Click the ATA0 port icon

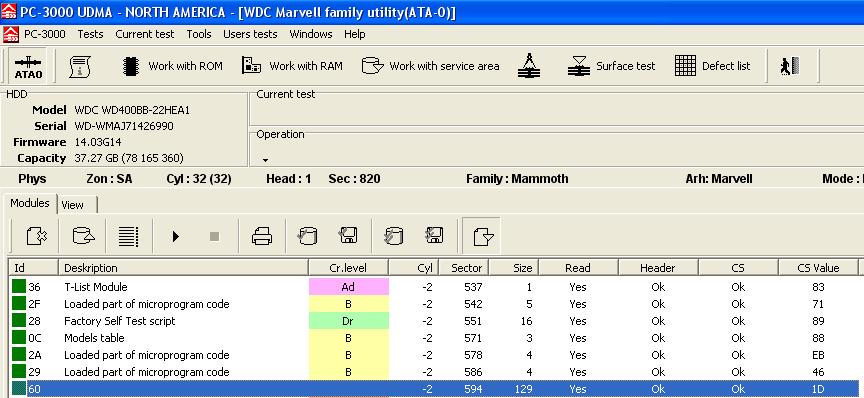click(28, 66)
